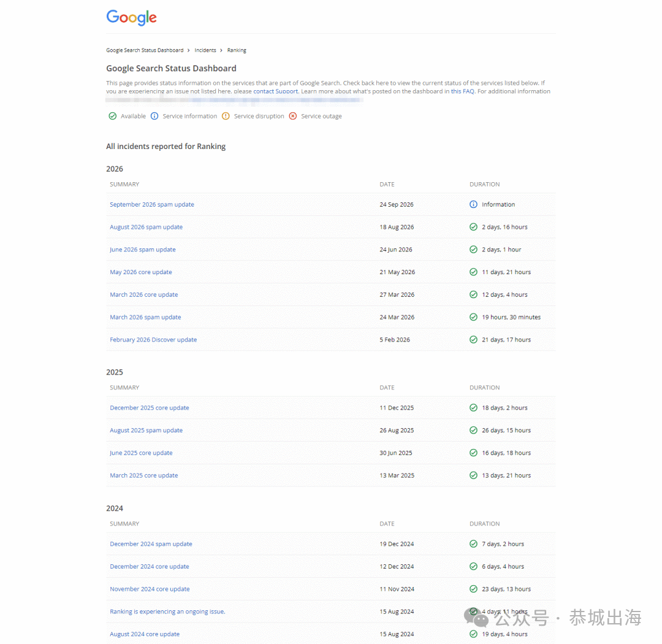Click green check icon beside 26 days, 15 hours
662x644 pixels.
[x=474, y=430]
